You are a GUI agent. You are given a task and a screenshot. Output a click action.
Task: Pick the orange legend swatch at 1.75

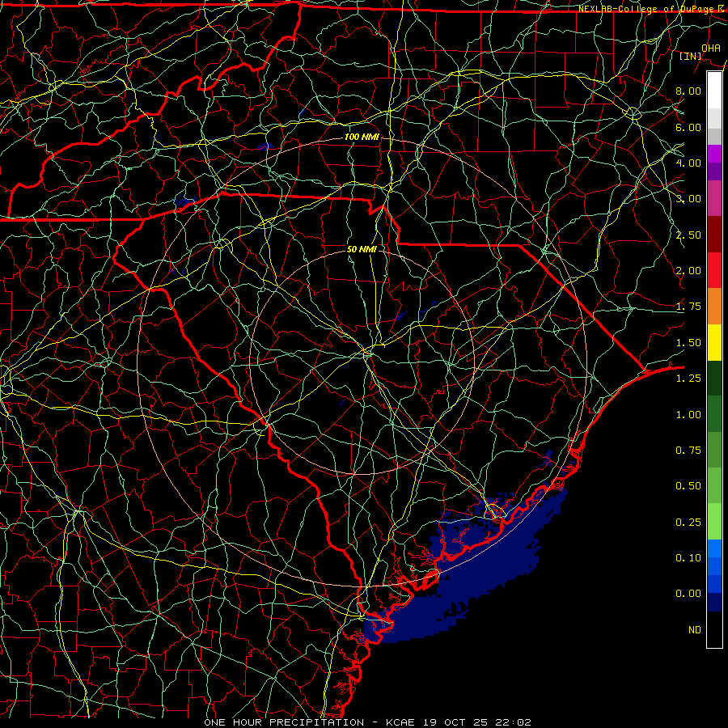(x=714, y=307)
